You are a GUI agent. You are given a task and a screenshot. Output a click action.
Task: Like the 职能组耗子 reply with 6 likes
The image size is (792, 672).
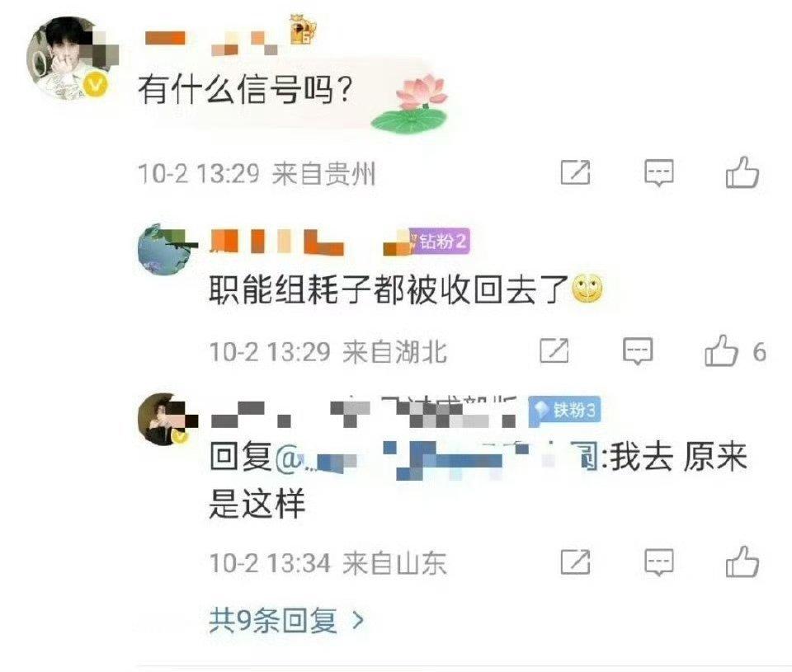click(721, 351)
